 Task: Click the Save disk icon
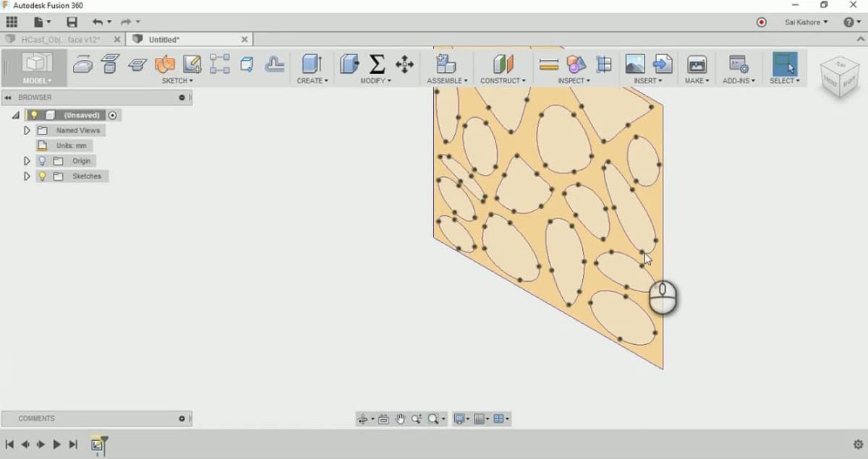coord(72,22)
